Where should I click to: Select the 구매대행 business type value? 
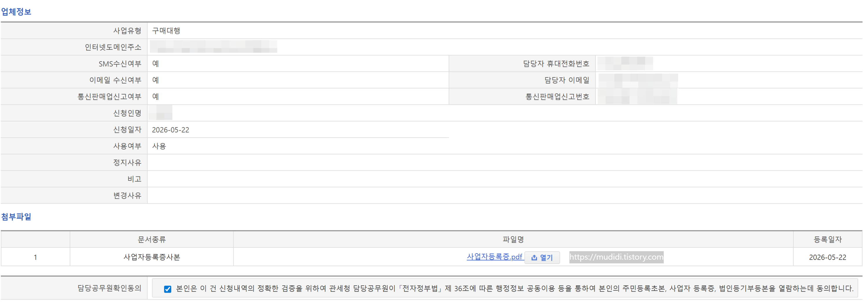pos(166,31)
